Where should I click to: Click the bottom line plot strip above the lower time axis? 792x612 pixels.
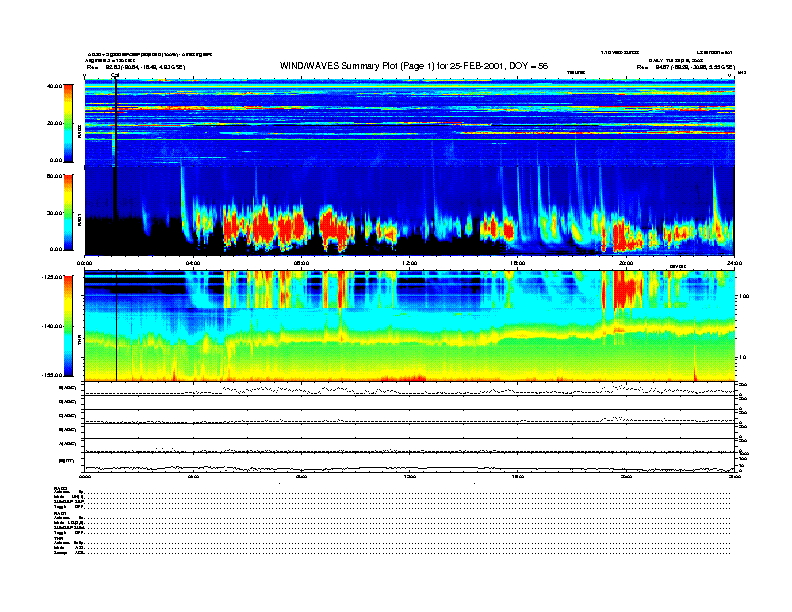[x=410, y=462]
